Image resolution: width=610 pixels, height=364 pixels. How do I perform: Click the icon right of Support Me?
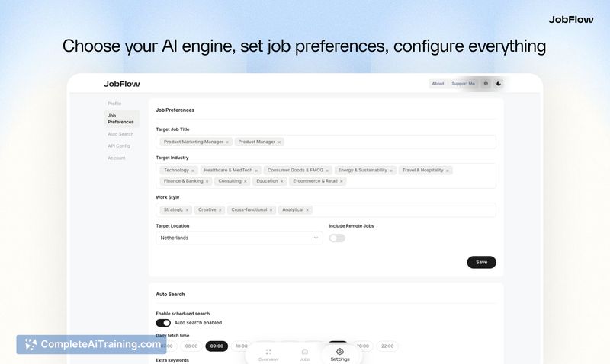(x=486, y=84)
